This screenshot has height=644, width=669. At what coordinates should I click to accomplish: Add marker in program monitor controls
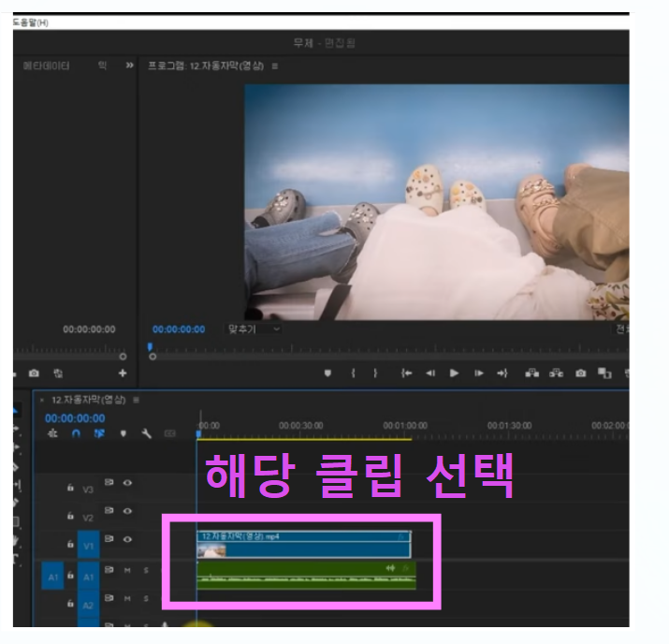tap(327, 373)
